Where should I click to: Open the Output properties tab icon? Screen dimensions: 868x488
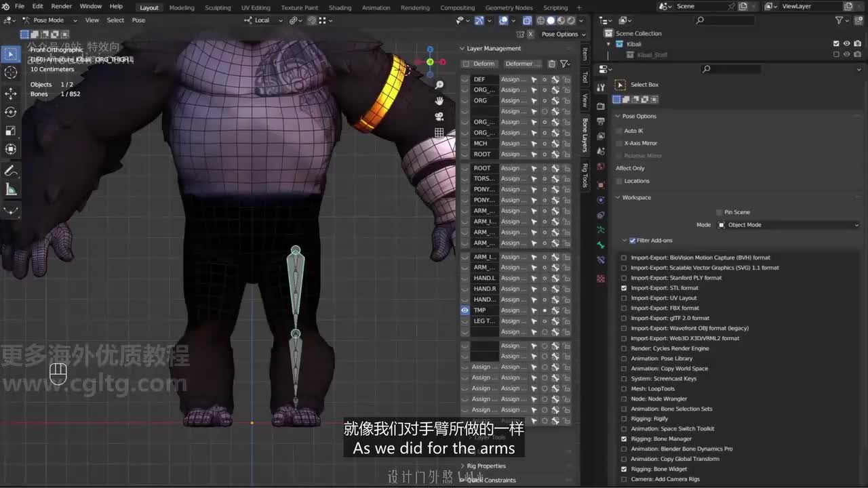pos(601,121)
